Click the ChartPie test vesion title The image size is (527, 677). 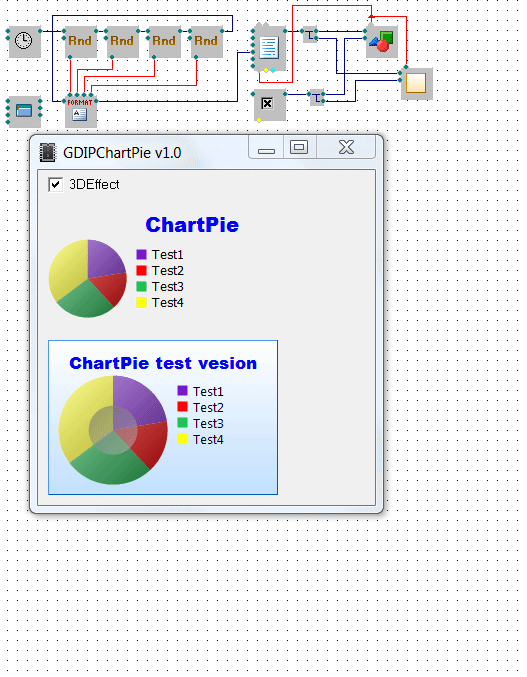coord(163,363)
